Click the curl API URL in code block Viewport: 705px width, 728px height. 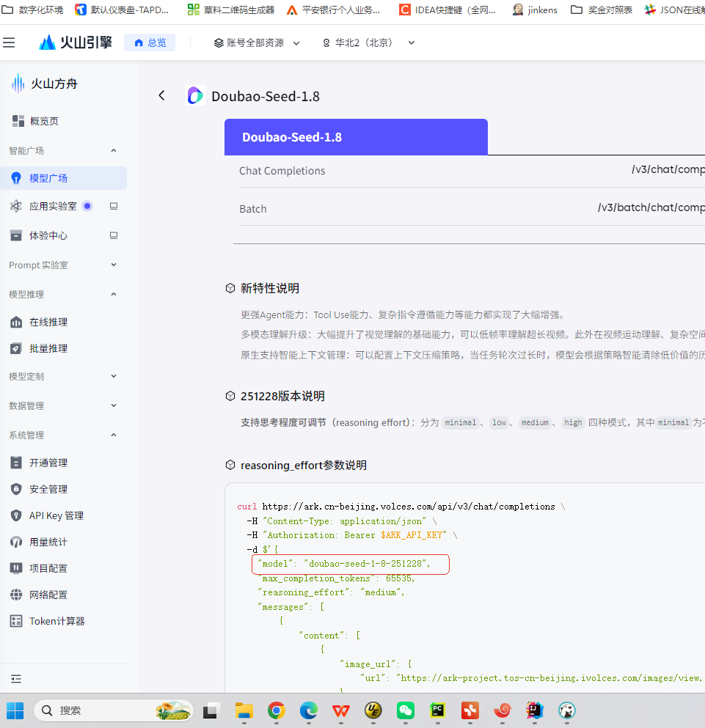coord(409,507)
